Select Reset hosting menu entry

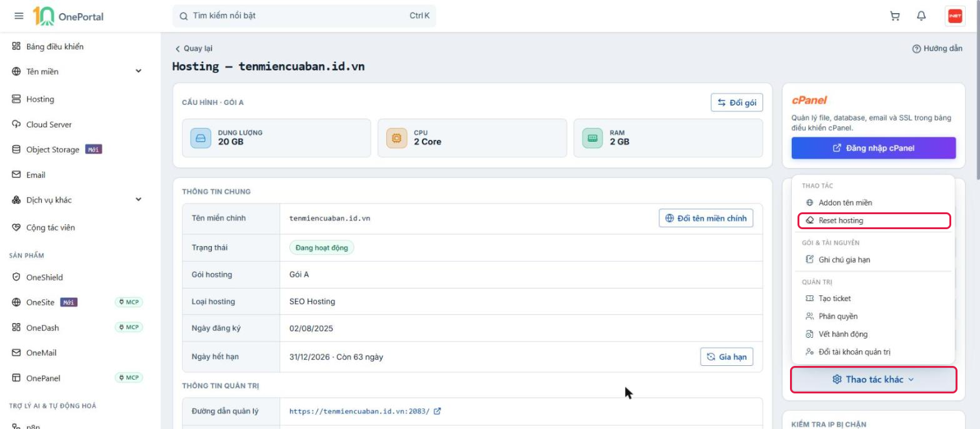tap(873, 220)
